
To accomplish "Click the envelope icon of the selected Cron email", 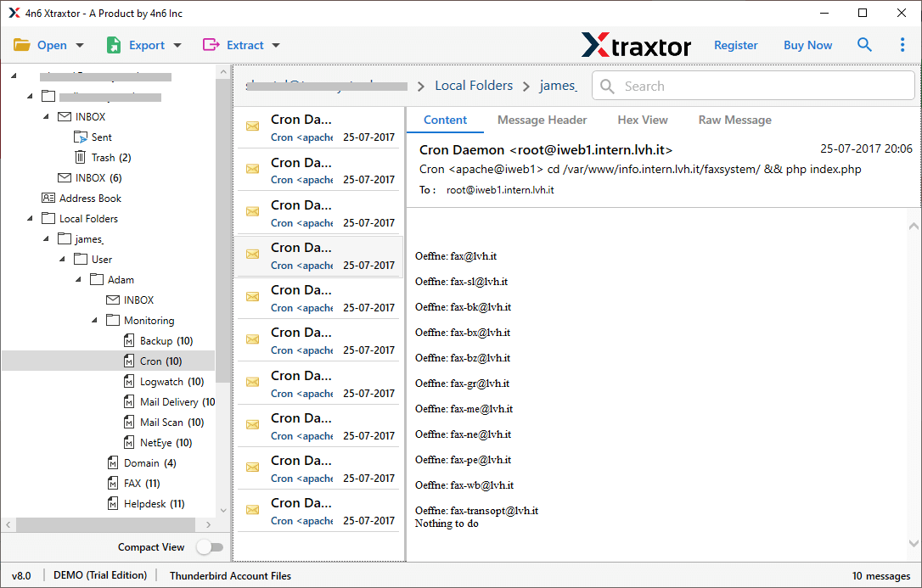I will click(x=252, y=254).
